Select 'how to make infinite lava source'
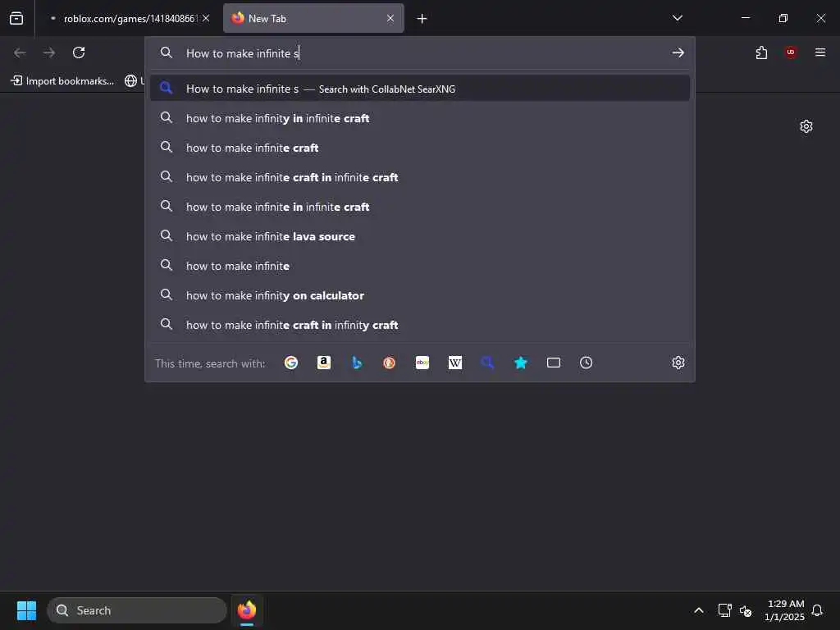Viewport: 840px width, 630px height. point(420,236)
